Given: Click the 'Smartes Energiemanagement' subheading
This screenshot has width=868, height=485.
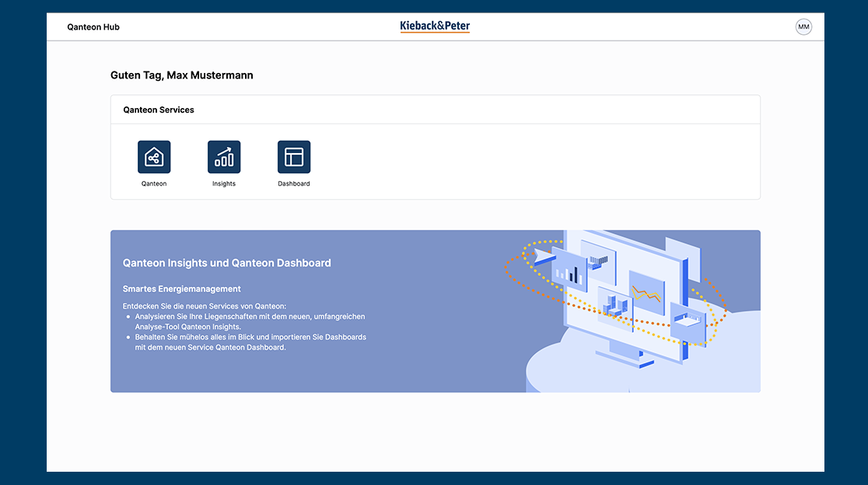Looking at the screenshot, I should point(182,289).
